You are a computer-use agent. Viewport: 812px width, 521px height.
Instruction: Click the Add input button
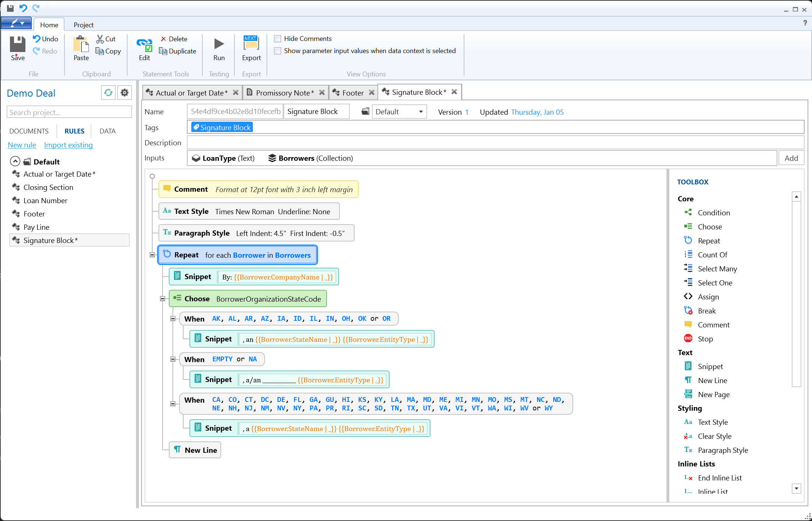coord(791,158)
